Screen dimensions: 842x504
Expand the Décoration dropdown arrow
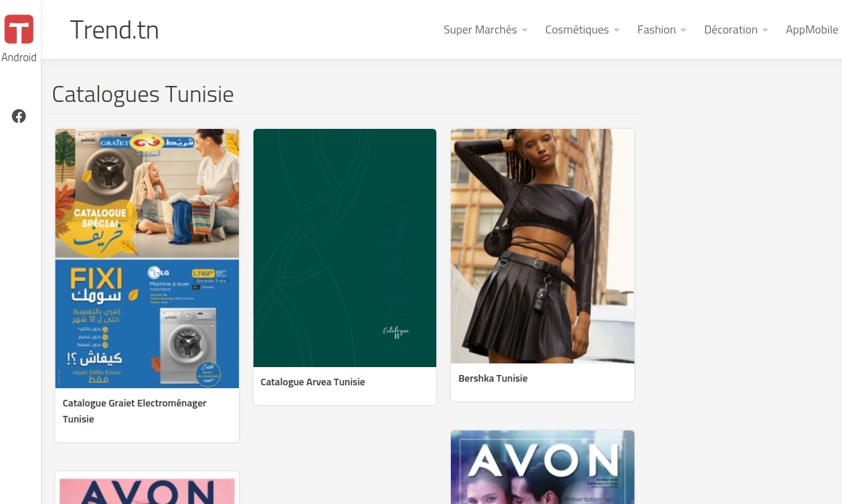click(765, 30)
